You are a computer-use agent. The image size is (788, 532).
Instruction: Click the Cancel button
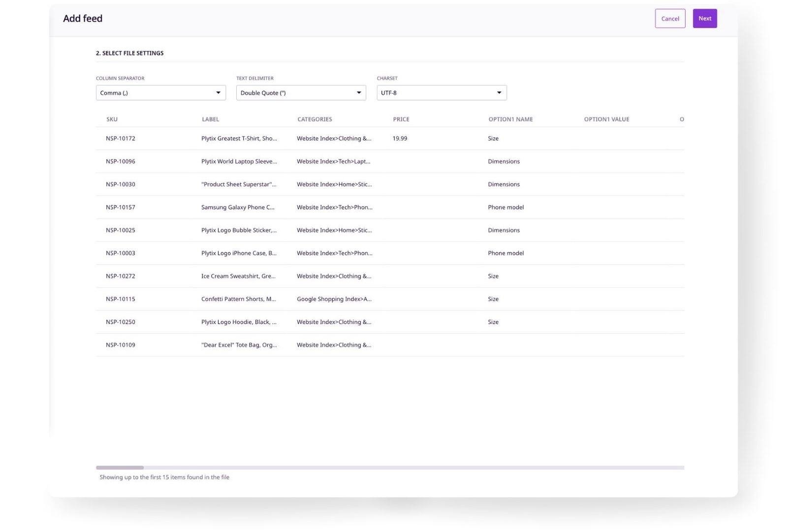[x=670, y=18]
